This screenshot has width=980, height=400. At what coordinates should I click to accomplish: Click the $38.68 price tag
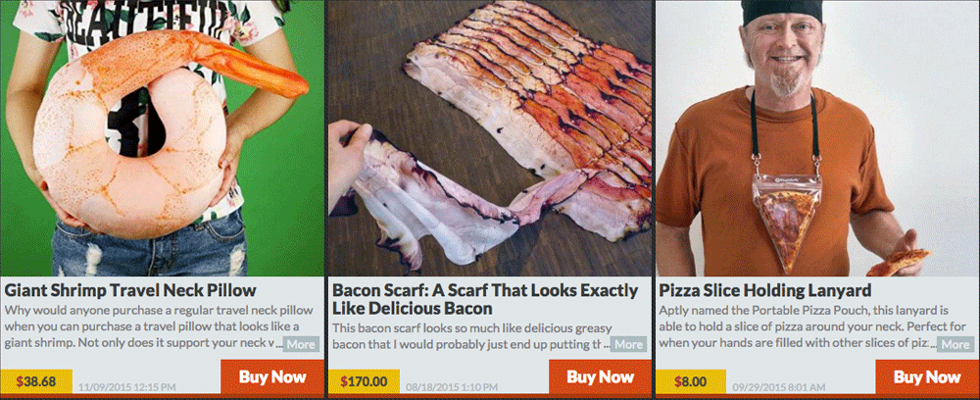(36, 381)
